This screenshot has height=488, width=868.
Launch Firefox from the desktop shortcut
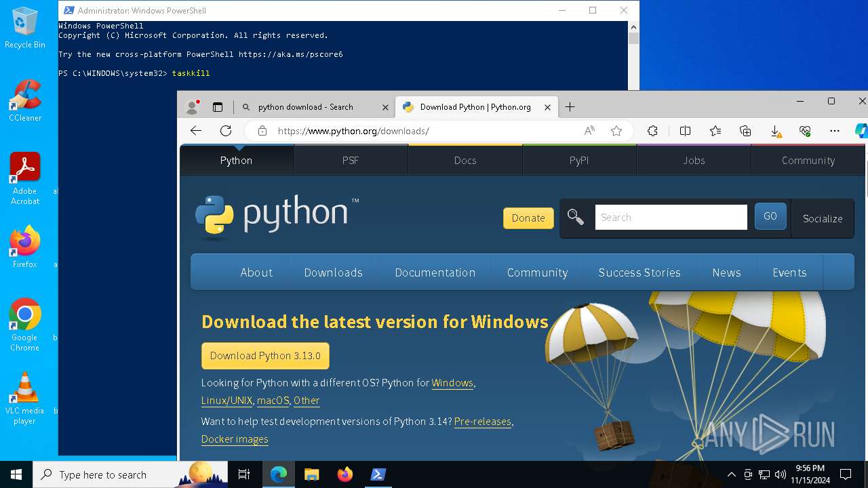pos(25,247)
